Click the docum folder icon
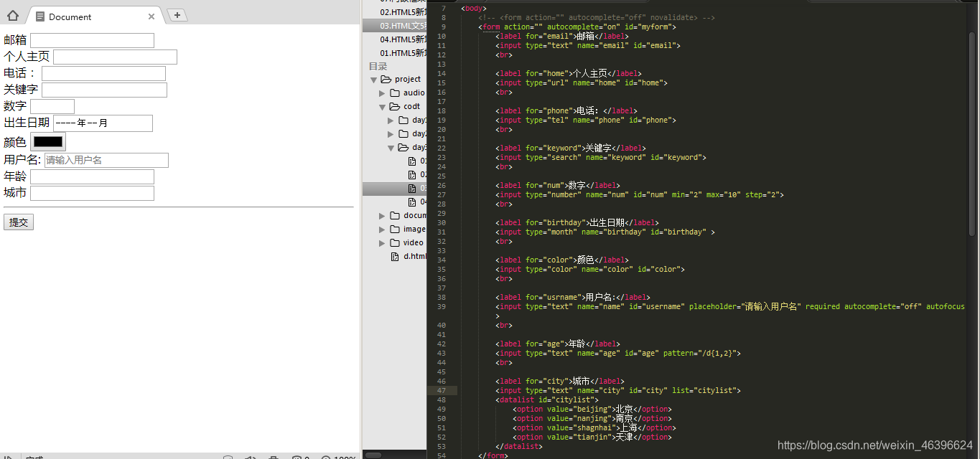This screenshot has width=980, height=459. tap(395, 215)
